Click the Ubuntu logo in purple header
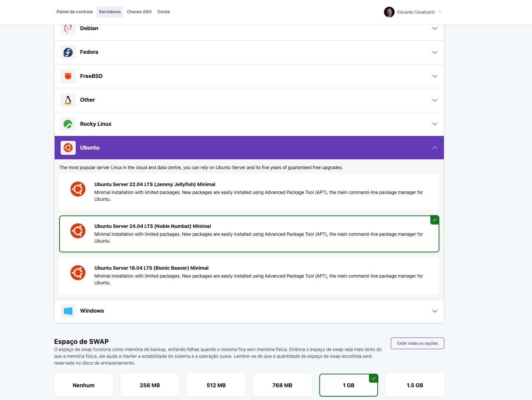This screenshot has height=400, width=532. coord(68,148)
